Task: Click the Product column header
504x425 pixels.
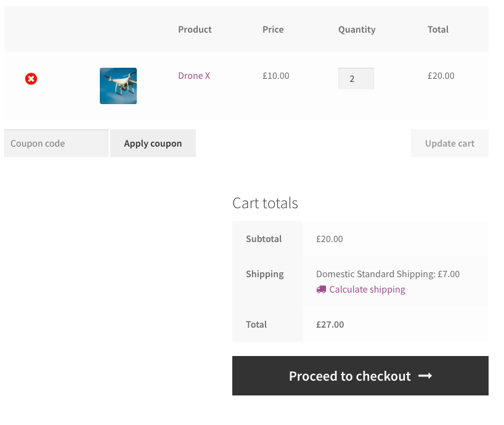Action: [x=195, y=29]
